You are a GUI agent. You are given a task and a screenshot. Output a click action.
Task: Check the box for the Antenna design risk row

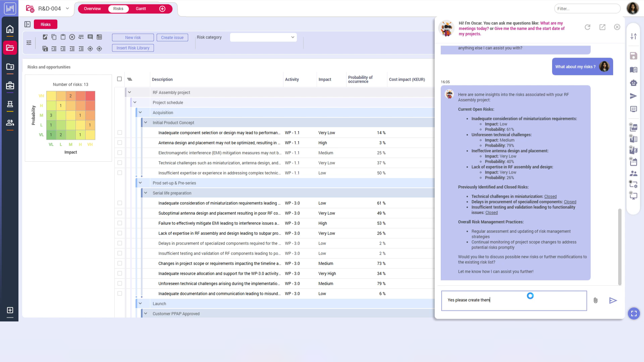tap(120, 143)
